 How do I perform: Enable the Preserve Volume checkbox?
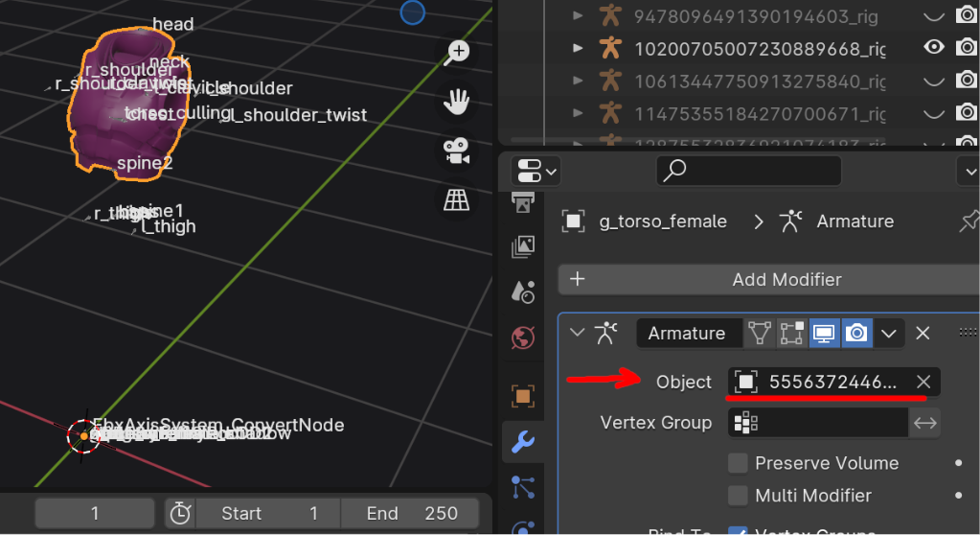pyautogui.click(x=739, y=463)
